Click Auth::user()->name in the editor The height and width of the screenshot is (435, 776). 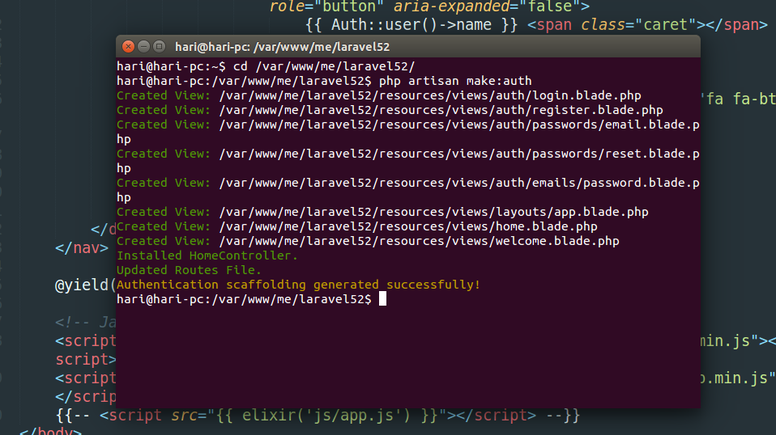tap(412, 25)
